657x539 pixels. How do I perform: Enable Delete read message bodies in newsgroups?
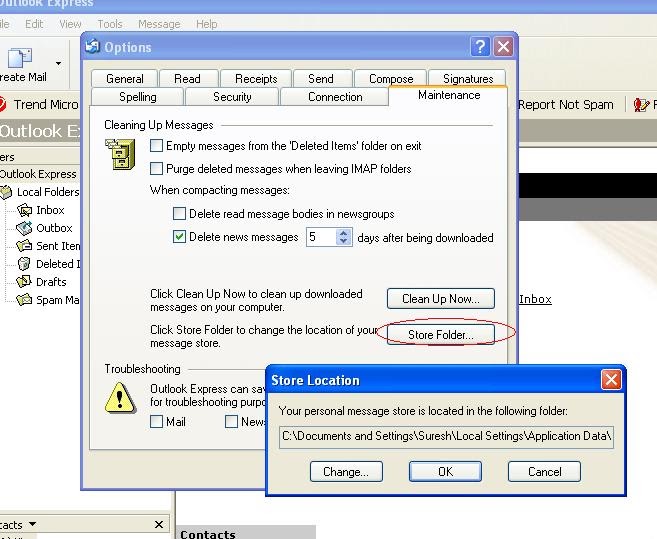pos(179,213)
